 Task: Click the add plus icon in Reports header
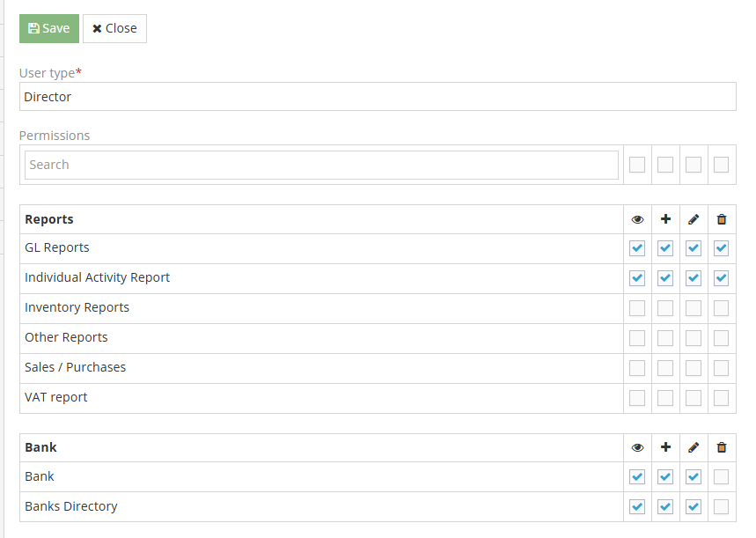click(x=665, y=219)
